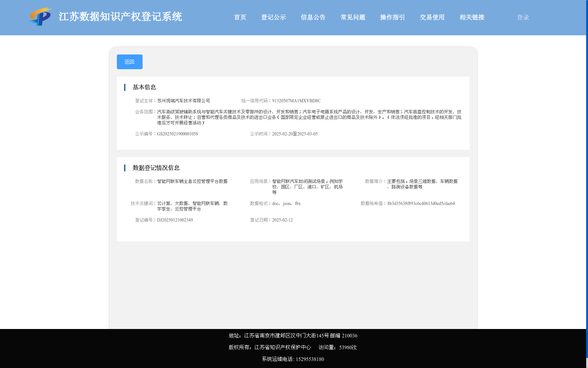Open the 操作指引 menu item
This screenshot has width=588, height=368.
[x=392, y=17]
